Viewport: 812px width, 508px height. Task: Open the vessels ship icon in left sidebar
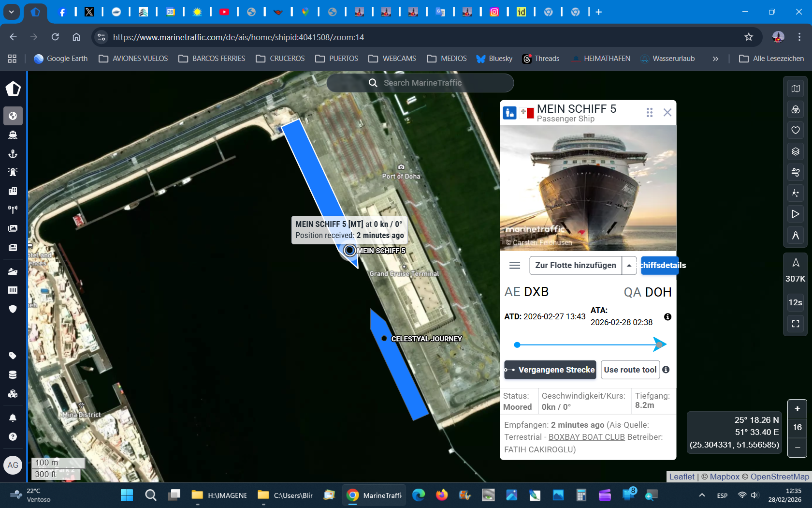13,135
